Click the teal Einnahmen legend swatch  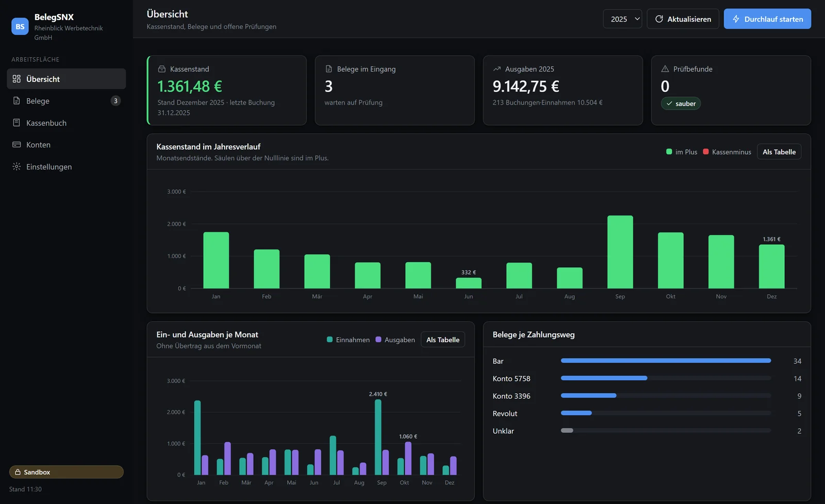pos(330,340)
